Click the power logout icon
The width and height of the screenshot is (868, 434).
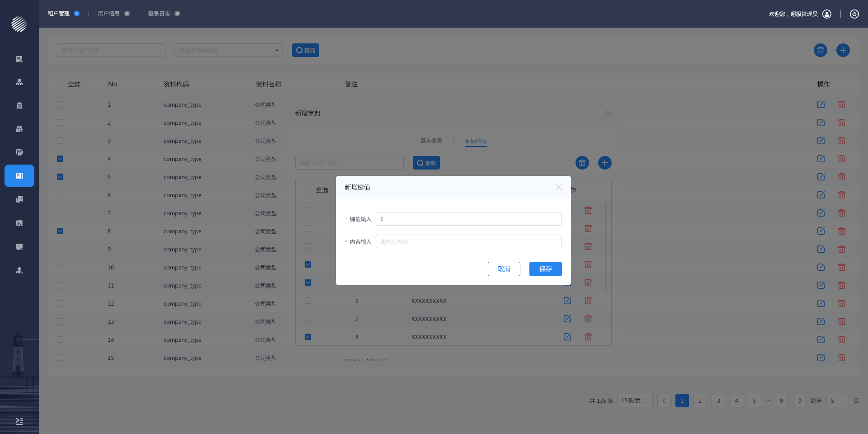click(854, 14)
